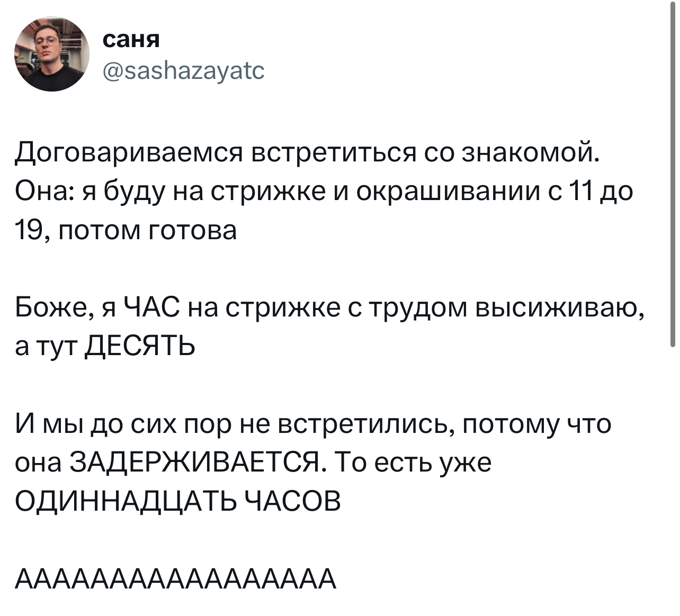Viewport: 680px width, 616px height.
Task: Open саня's profile picture
Action: coord(52,54)
